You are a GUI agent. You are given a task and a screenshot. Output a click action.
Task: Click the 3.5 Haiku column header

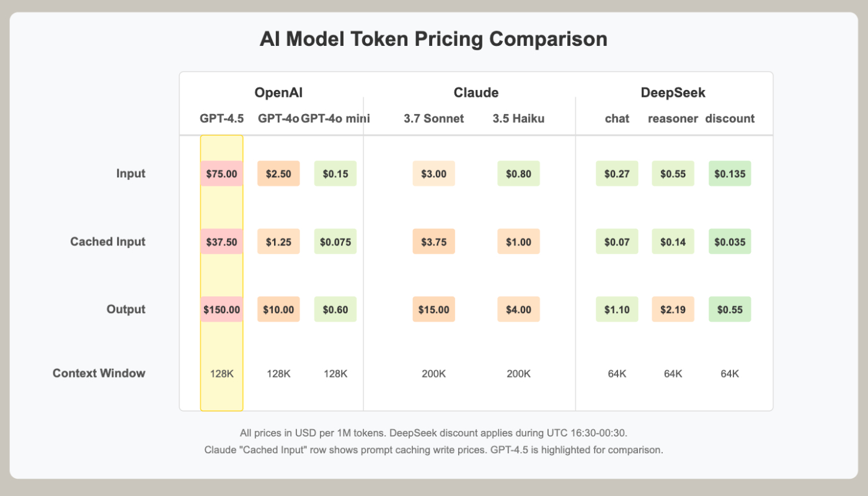click(x=518, y=118)
